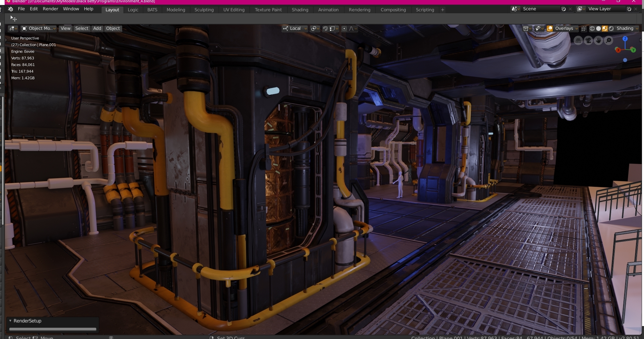Switch to the Logic workspace tab

[x=133, y=10]
